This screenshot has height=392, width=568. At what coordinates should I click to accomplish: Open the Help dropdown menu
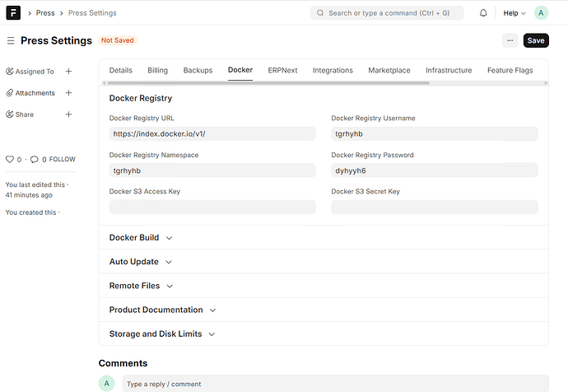point(514,13)
